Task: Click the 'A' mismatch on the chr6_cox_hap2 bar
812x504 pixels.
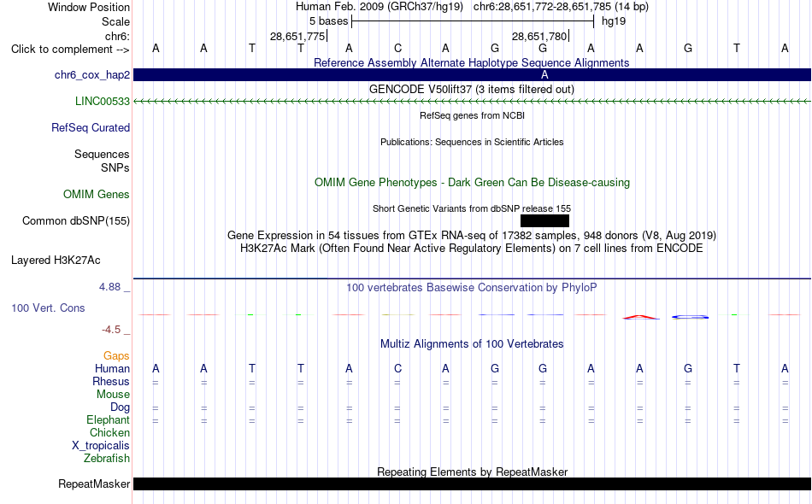Action: pyautogui.click(x=544, y=75)
